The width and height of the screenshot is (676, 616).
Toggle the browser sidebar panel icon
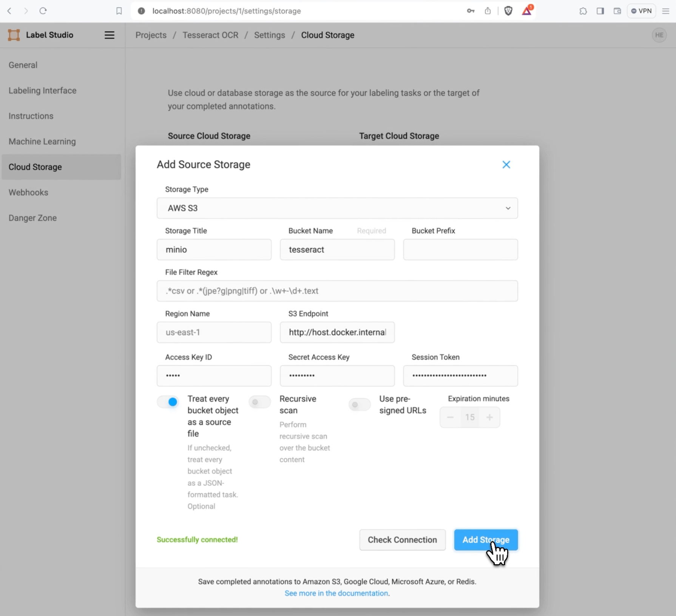click(x=600, y=11)
